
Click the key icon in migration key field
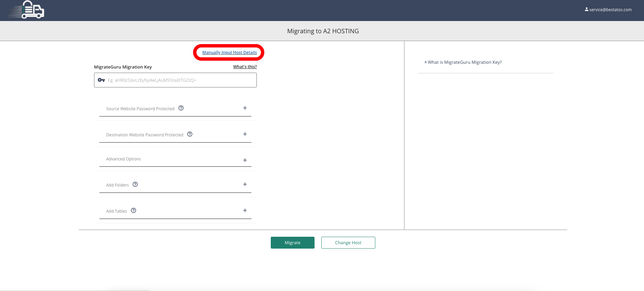(x=101, y=80)
